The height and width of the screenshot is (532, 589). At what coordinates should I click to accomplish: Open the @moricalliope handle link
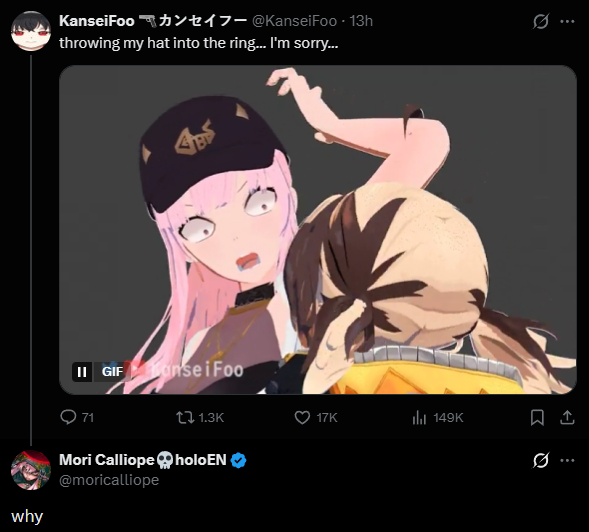pos(109,480)
